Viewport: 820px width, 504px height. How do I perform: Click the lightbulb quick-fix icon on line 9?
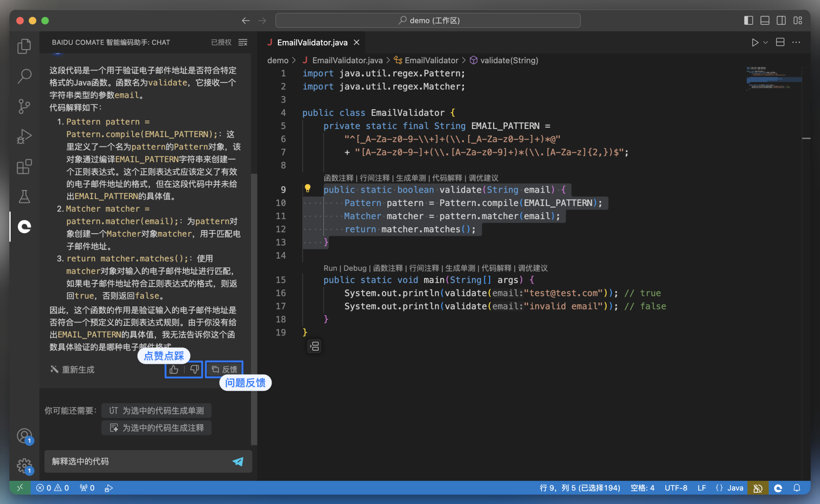(x=307, y=188)
